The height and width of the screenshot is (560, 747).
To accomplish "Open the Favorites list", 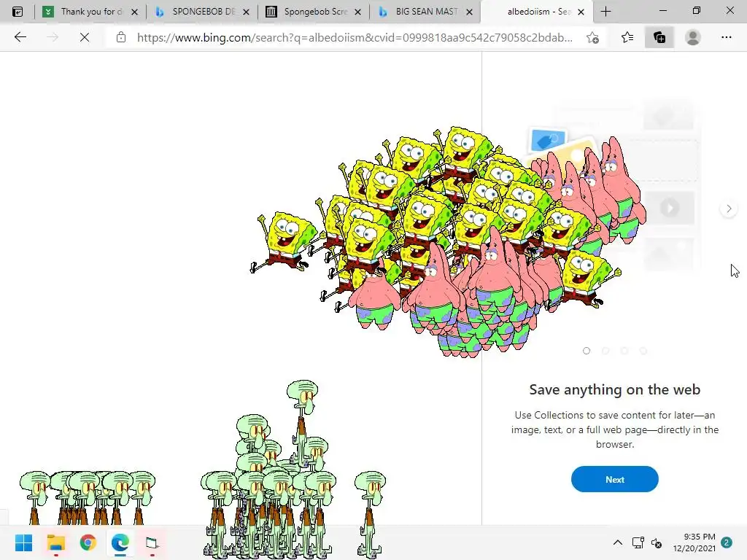I will point(627,37).
